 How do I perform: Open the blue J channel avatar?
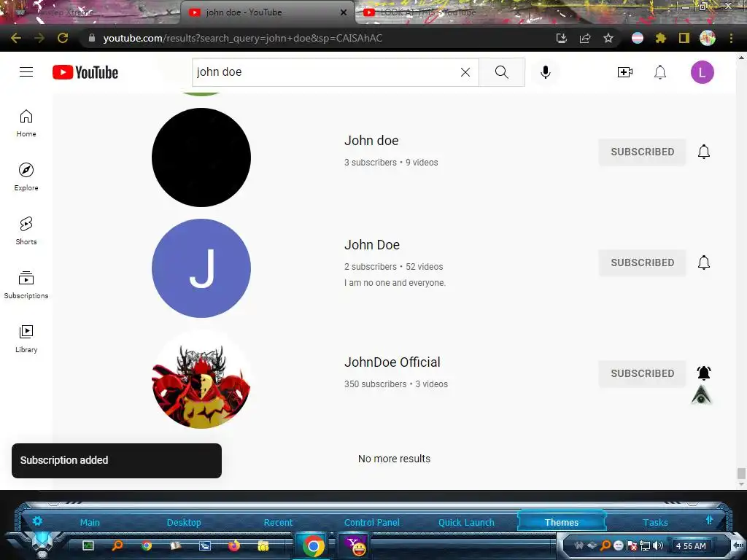click(x=201, y=268)
